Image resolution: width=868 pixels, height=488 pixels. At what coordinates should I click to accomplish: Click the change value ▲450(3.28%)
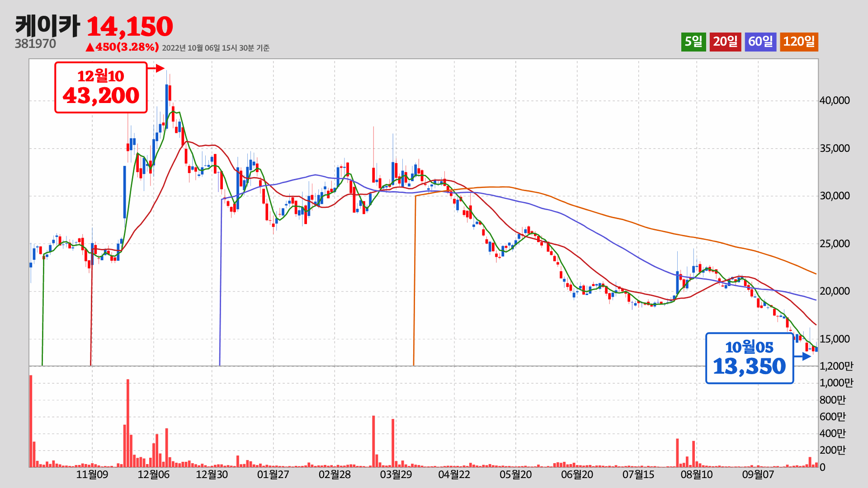point(122,47)
